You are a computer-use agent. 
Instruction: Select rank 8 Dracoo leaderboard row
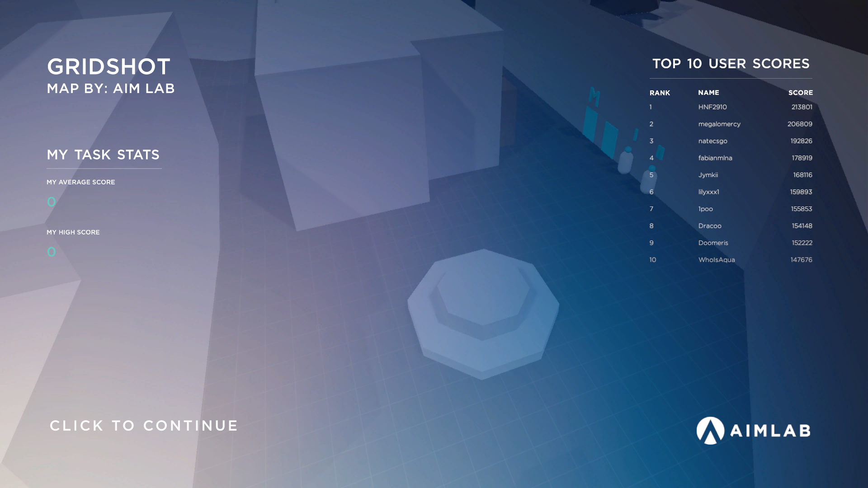[x=730, y=225]
